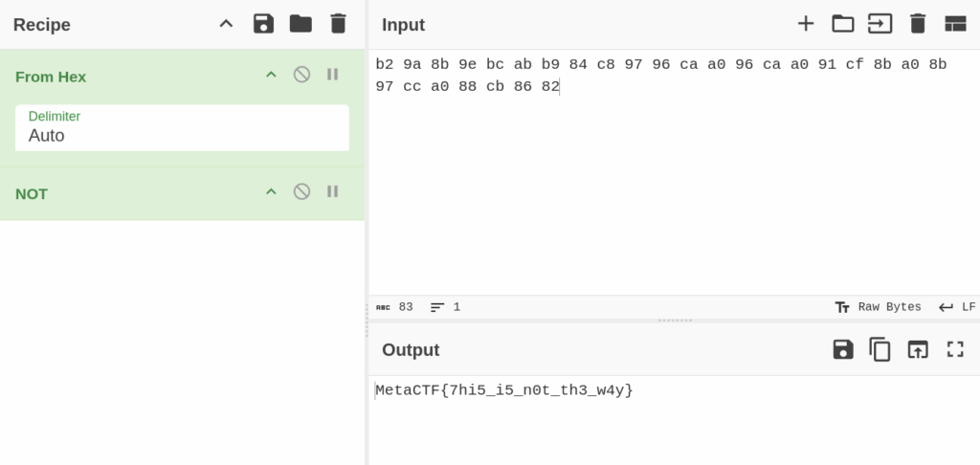Screen dimensions: 980x465
Task: Clear the recipe with trash icon
Action: click(x=338, y=24)
